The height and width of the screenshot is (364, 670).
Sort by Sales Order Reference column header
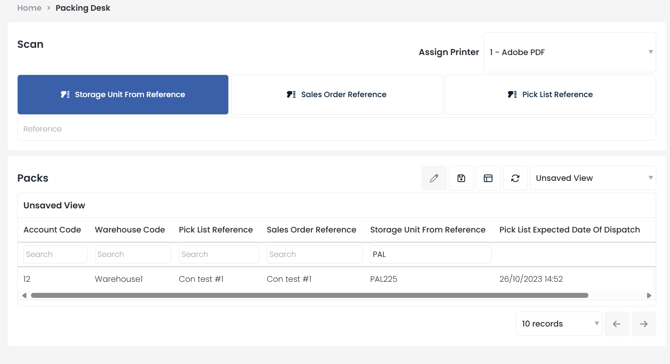click(311, 230)
